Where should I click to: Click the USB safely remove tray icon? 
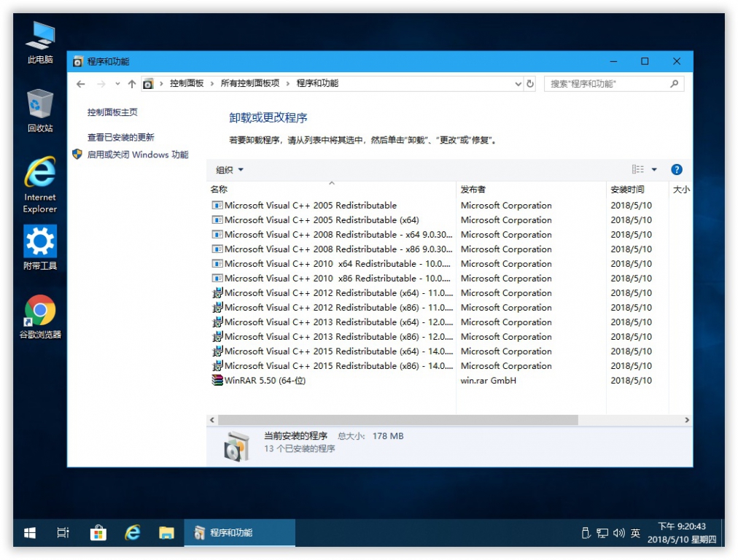click(x=586, y=533)
